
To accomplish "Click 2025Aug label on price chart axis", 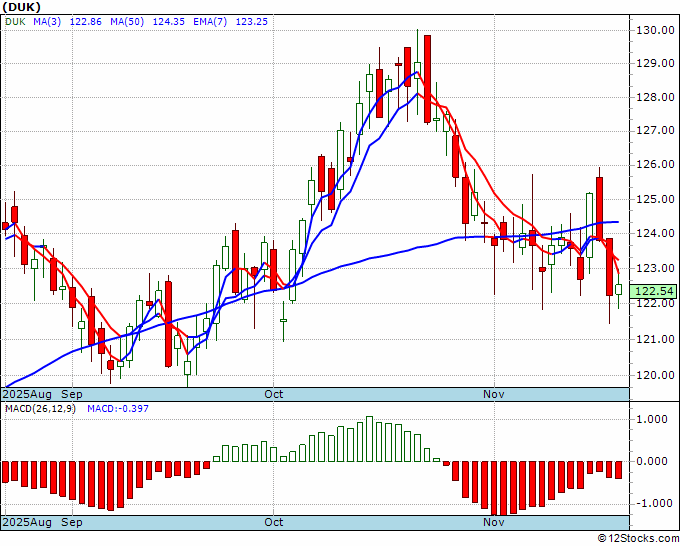I will (27, 394).
